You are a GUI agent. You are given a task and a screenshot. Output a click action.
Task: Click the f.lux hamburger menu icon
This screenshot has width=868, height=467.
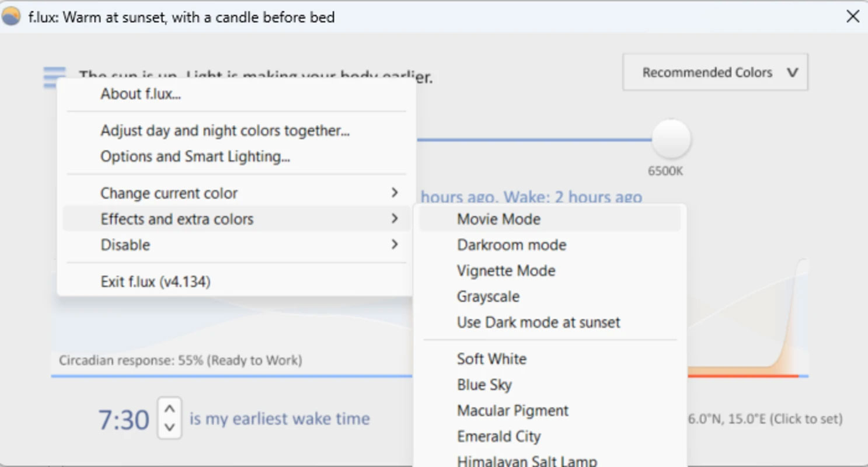tap(54, 76)
